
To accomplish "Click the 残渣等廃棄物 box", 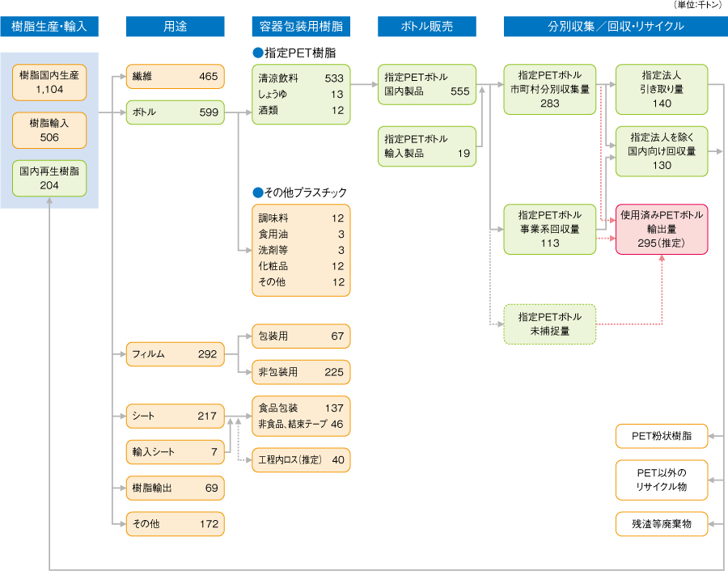I will pos(662,523).
